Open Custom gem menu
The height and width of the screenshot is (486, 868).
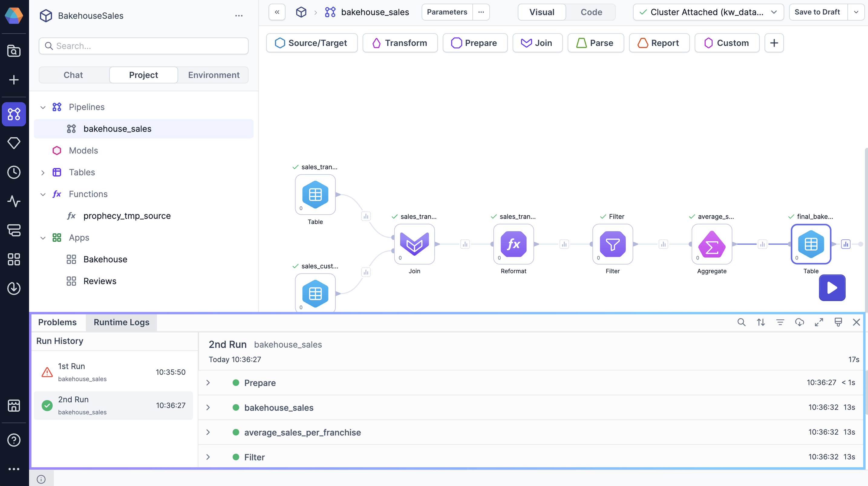point(727,43)
